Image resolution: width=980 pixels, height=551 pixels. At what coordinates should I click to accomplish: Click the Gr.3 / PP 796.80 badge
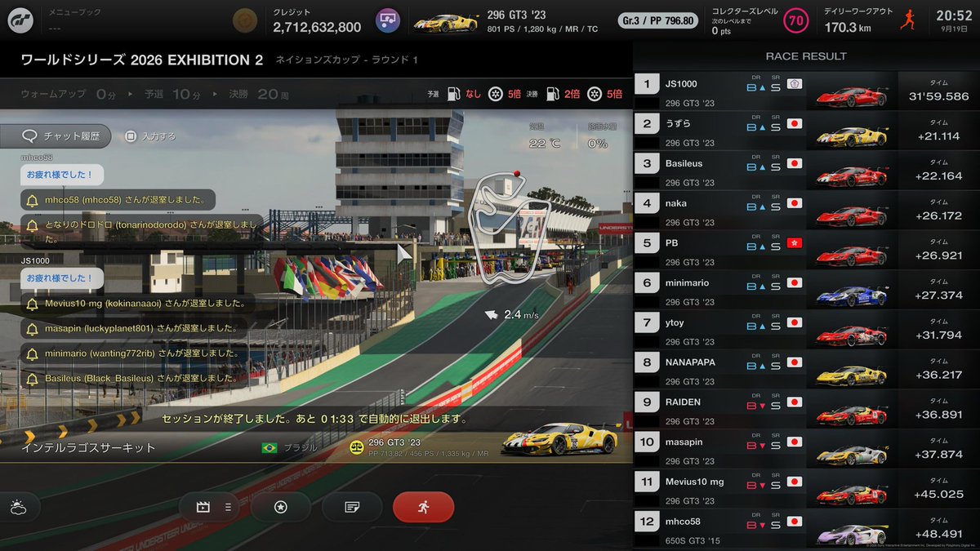(658, 20)
